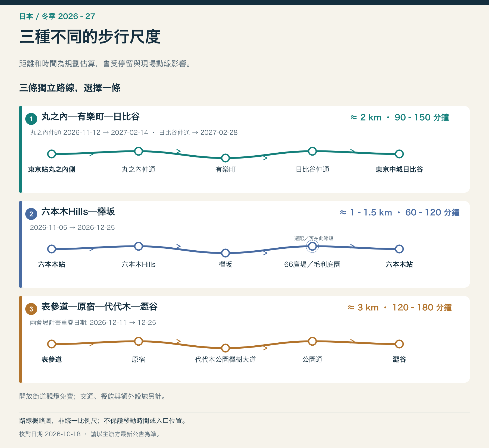Select the 澀谷 end node
Viewport: 489px width, 448px height.
point(399,344)
